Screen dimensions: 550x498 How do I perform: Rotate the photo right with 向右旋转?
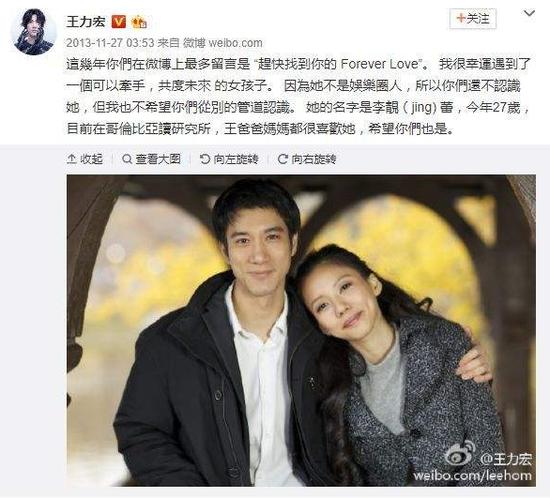pyautogui.click(x=307, y=159)
